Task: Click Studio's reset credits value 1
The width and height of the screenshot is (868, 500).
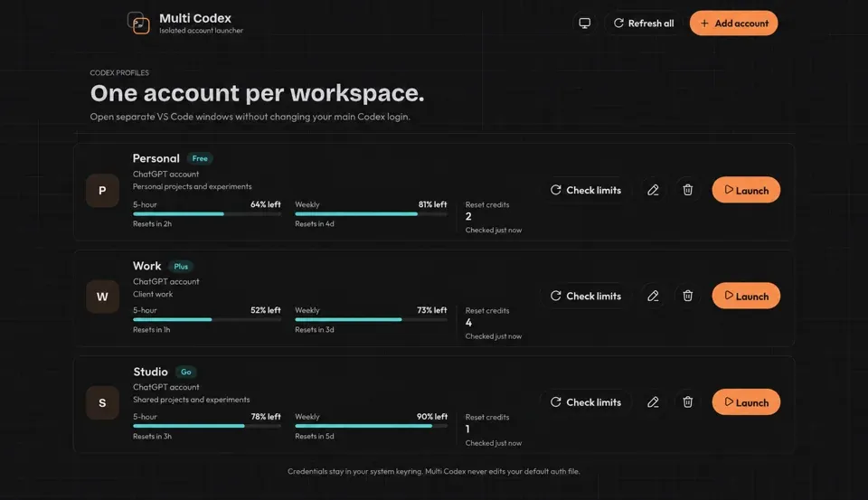Action: pyautogui.click(x=467, y=429)
